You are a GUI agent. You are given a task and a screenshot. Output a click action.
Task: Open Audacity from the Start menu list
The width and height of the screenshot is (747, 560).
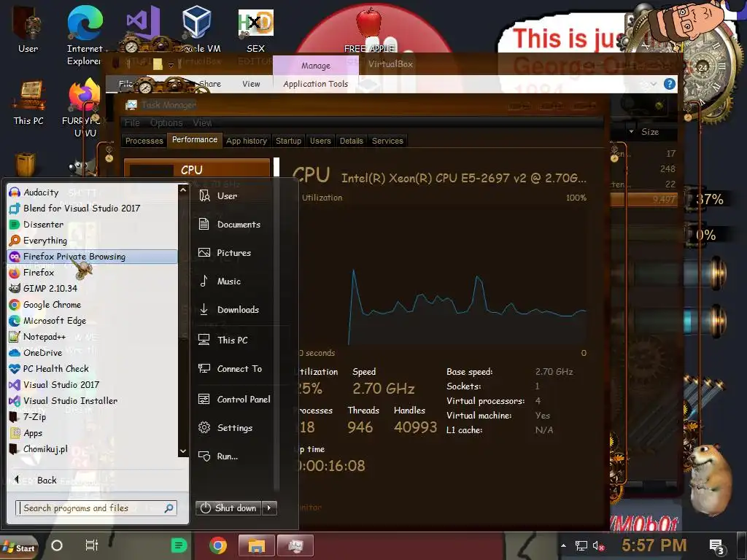pos(93,192)
